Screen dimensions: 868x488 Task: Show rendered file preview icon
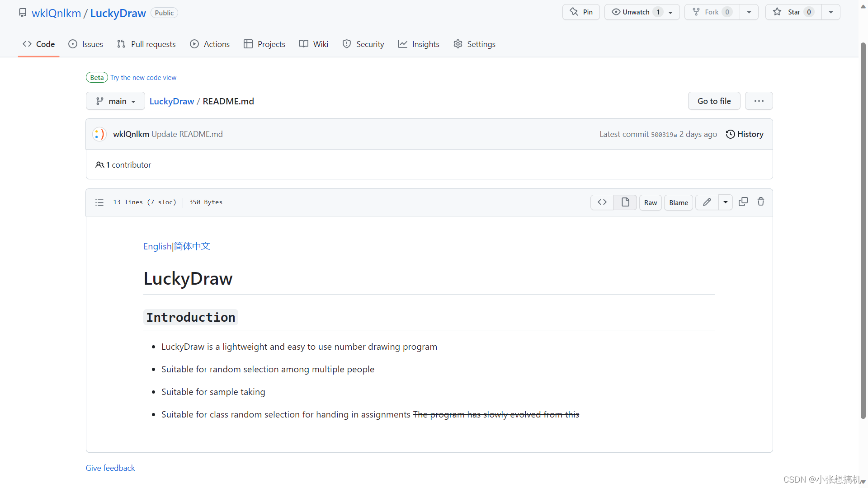pyautogui.click(x=625, y=202)
